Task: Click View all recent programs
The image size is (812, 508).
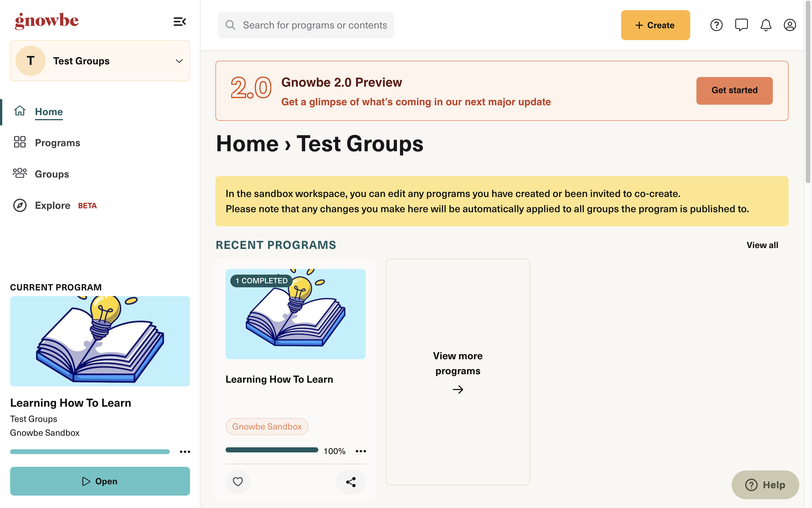Action: click(x=762, y=245)
